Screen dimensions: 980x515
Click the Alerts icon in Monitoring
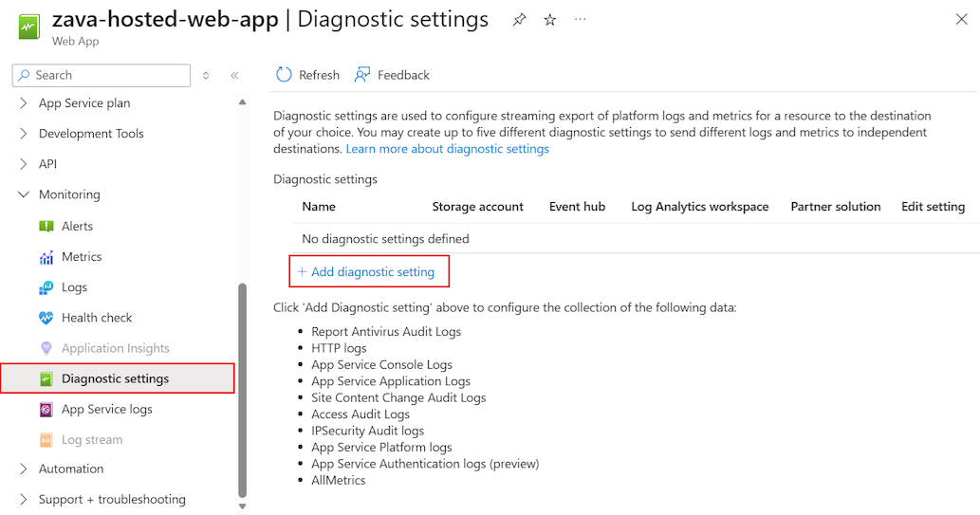click(x=46, y=227)
